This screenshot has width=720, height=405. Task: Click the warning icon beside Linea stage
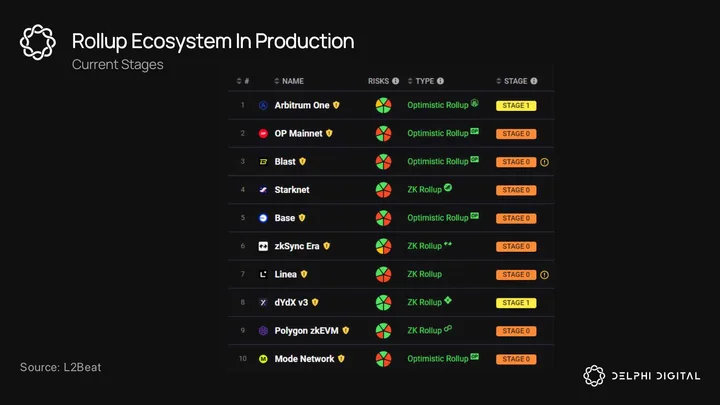pyautogui.click(x=544, y=275)
